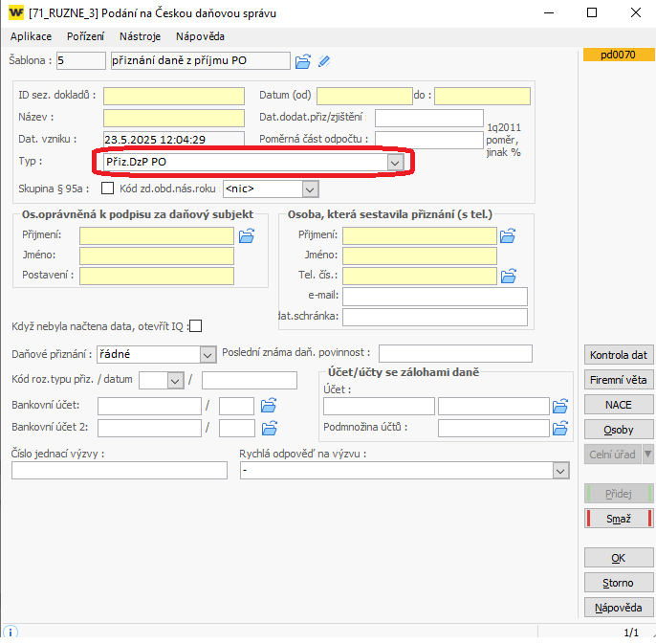656x644 pixels.
Task: Confirm with the OK button
Action: click(619, 558)
